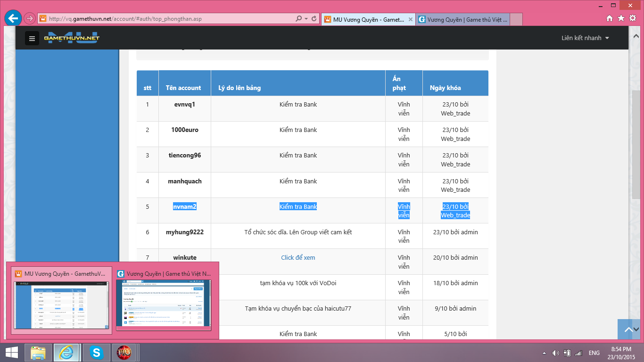Open the hamburger navigation menu
This screenshot has height=362, width=644.
32,38
